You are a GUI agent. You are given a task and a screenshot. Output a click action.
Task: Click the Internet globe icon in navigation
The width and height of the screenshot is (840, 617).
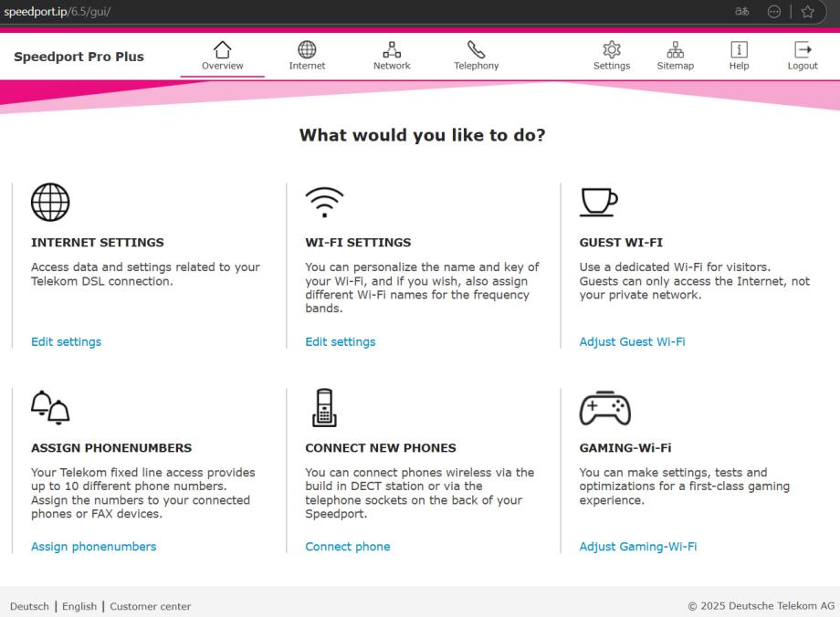(307, 49)
